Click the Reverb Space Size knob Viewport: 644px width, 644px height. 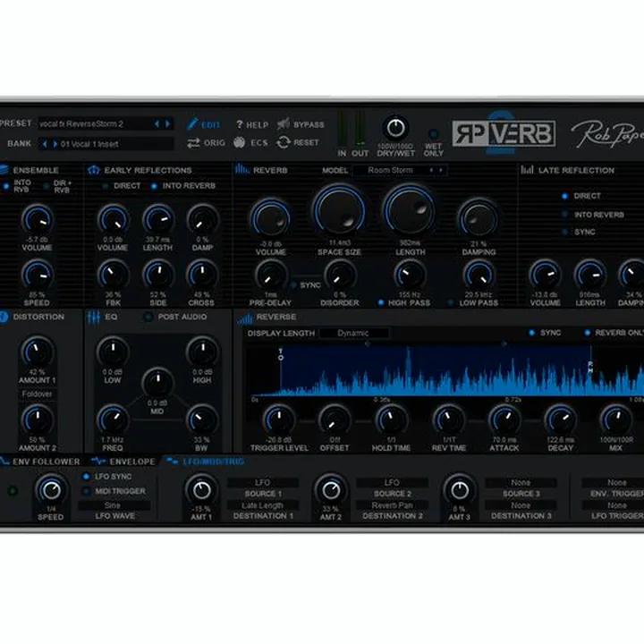pos(339,211)
